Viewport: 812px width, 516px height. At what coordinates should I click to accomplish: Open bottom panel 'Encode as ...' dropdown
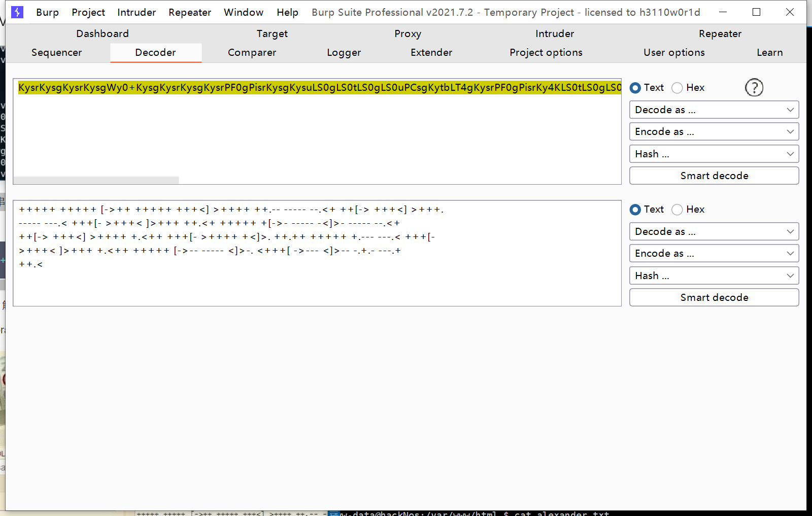point(714,253)
